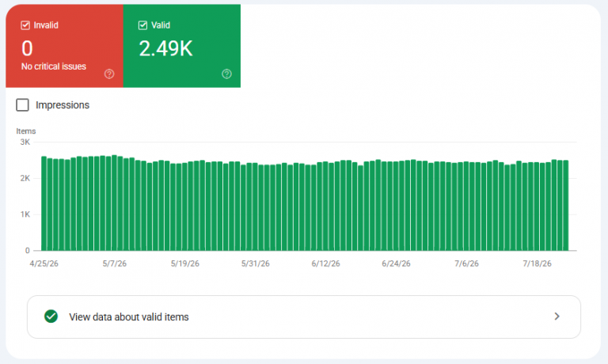Click the Items axis title
The width and height of the screenshot is (608, 364).
[x=26, y=131]
